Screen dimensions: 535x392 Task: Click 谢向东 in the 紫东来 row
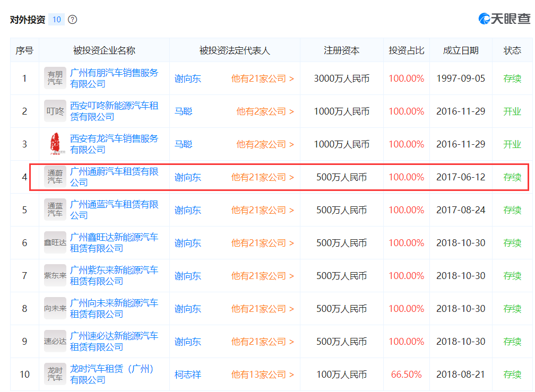[x=188, y=276]
